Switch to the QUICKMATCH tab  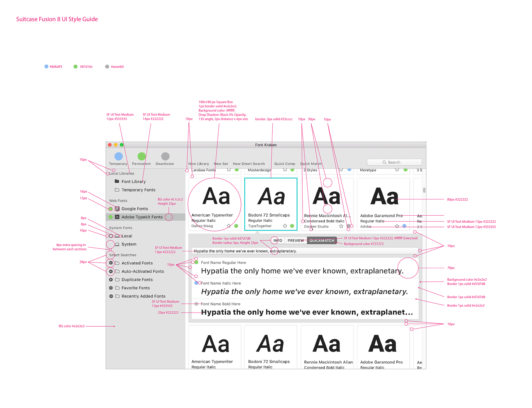tap(322, 241)
